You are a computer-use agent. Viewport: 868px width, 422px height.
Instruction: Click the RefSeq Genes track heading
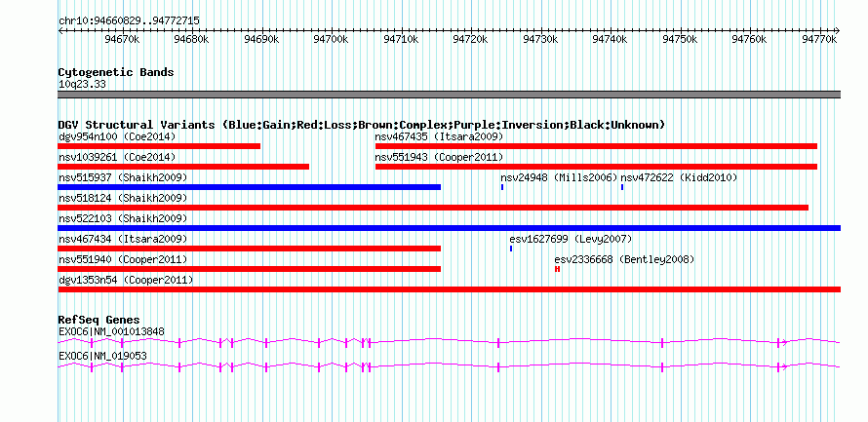pos(99,321)
